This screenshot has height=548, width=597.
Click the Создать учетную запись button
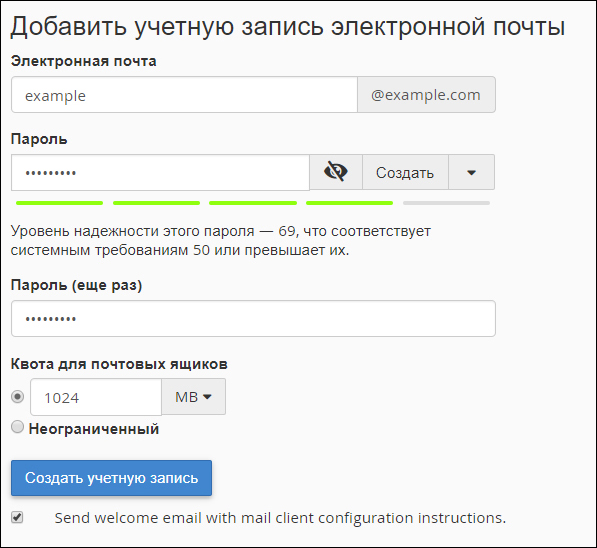111,478
